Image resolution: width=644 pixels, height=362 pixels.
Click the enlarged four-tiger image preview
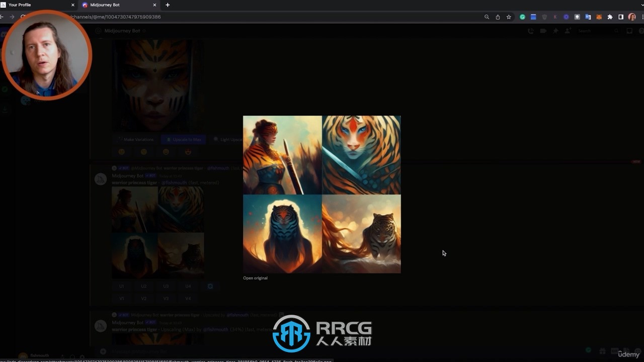click(x=322, y=195)
